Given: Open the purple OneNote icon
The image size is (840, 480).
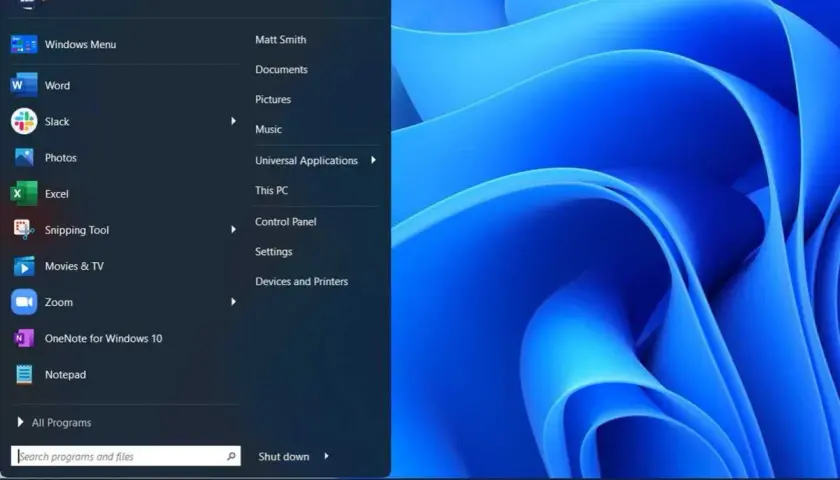Looking at the screenshot, I should 24,339.
